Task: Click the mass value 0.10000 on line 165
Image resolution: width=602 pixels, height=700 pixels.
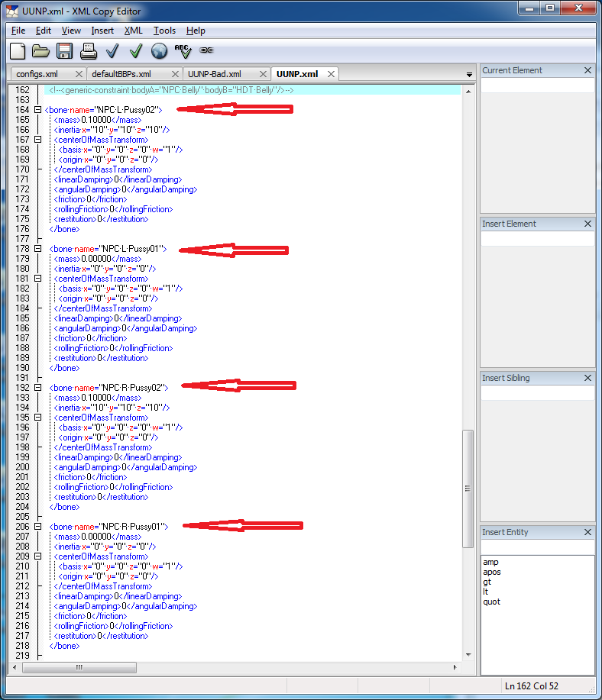Action: pyautogui.click(x=96, y=120)
